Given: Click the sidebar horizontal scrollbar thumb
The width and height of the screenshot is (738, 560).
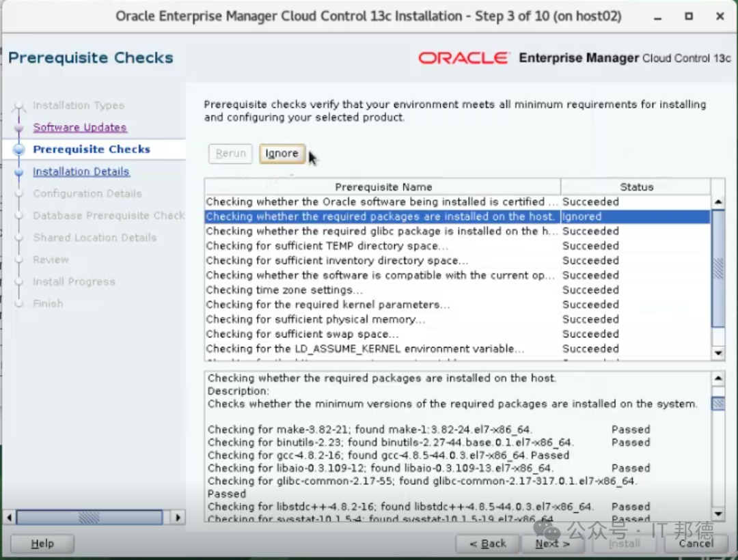Looking at the screenshot, I should (90, 518).
